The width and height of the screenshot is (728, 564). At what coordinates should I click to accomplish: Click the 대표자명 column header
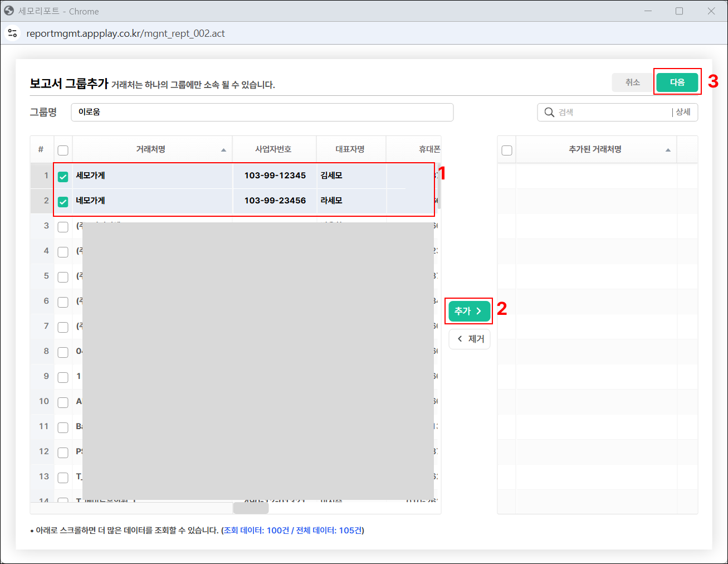(x=350, y=149)
